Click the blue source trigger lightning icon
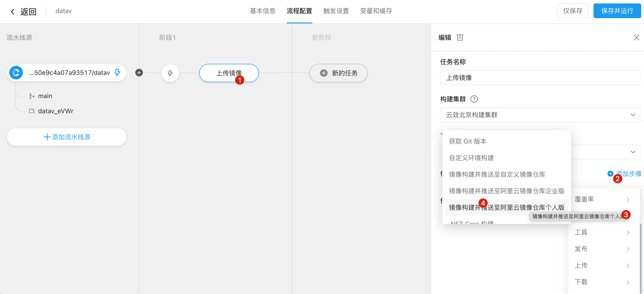This screenshot has height=294, width=644. [117, 73]
